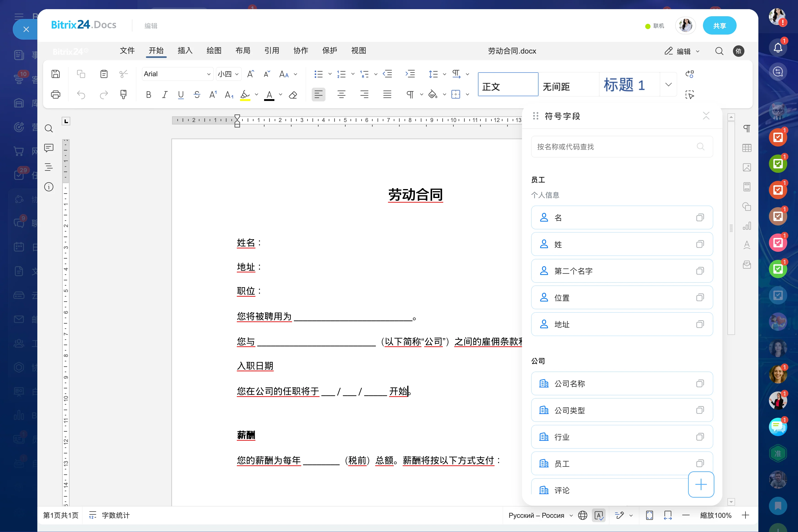This screenshot has height=532, width=798.
Task: Align paragraph right
Action: pos(364,94)
